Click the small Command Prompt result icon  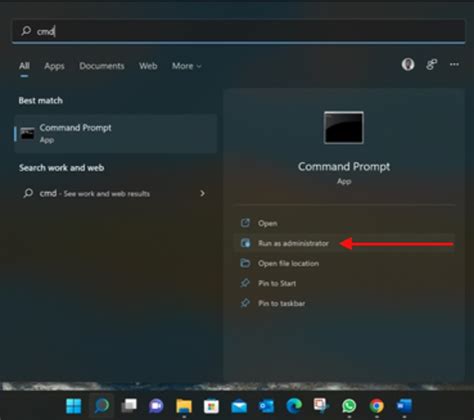27,134
